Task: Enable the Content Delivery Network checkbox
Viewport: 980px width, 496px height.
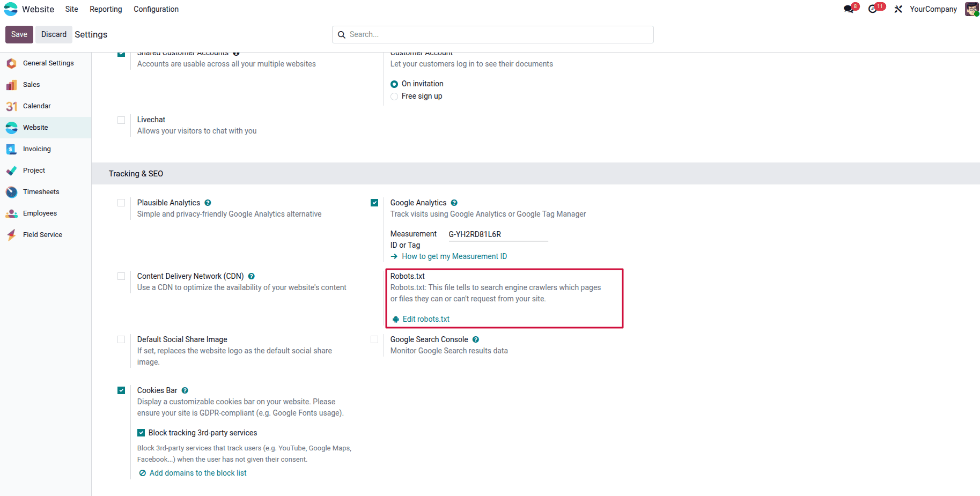Action: 121,276
